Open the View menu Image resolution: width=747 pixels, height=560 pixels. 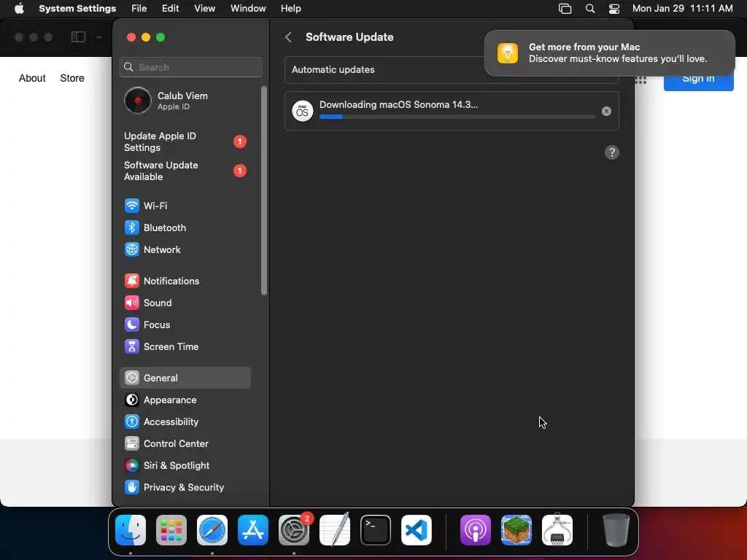click(204, 9)
